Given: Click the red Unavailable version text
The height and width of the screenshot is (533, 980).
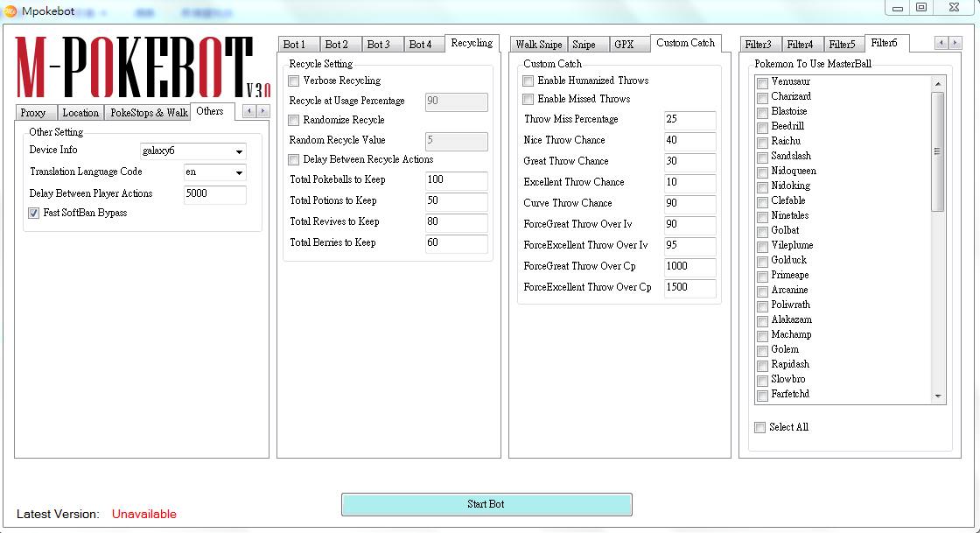Looking at the screenshot, I should coord(144,515).
